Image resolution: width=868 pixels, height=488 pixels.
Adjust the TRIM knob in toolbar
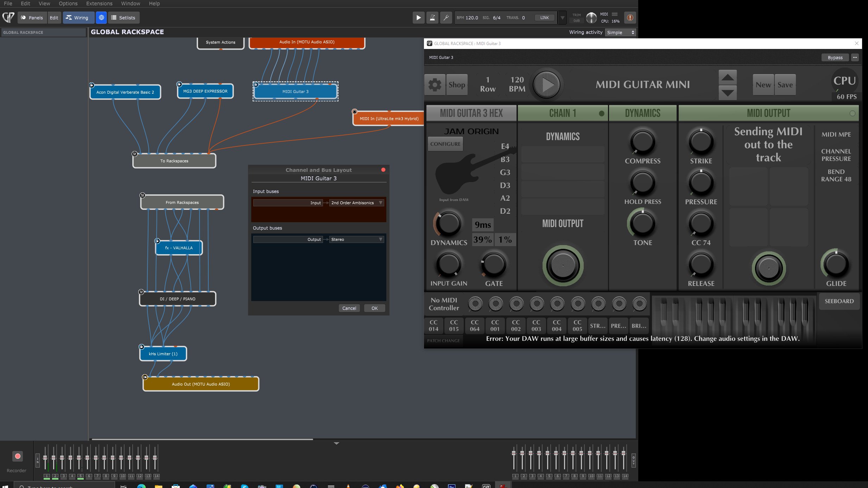pos(591,18)
